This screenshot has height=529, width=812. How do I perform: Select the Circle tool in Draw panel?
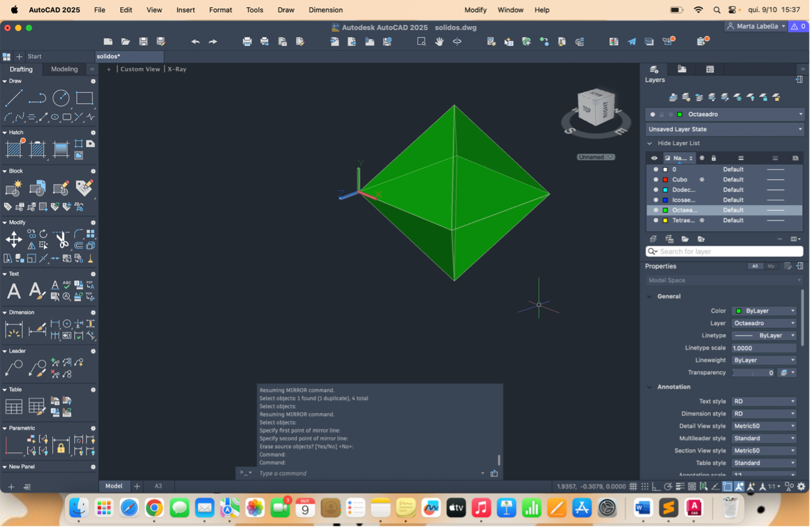[x=61, y=98]
